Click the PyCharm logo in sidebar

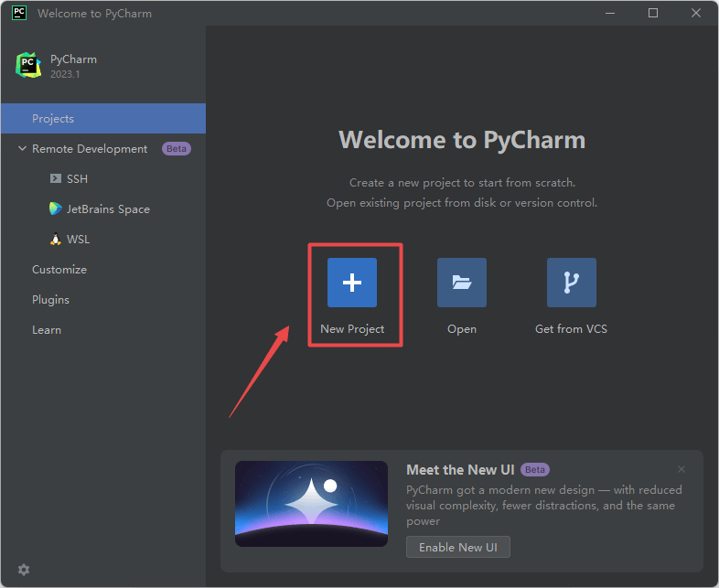[x=28, y=65]
